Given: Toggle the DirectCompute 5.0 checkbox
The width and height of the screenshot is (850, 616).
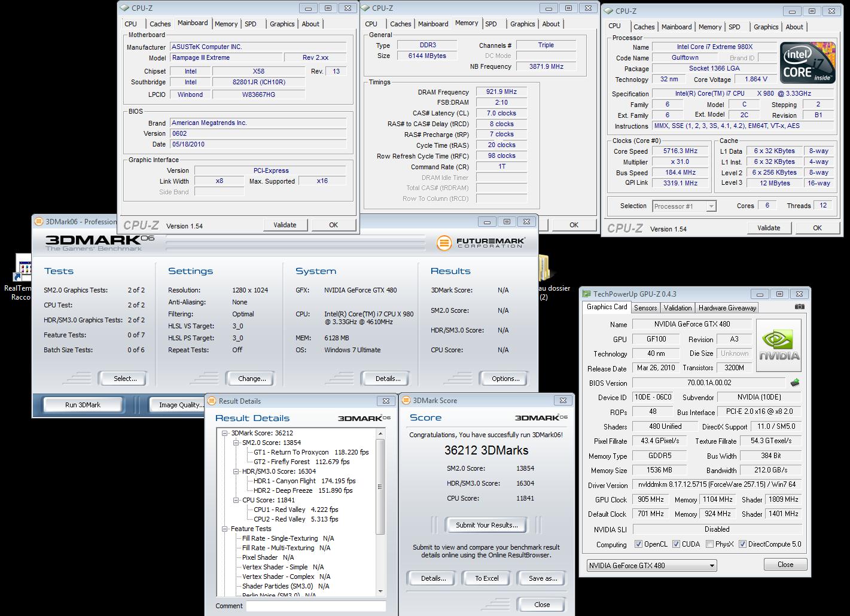Looking at the screenshot, I should (x=742, y=544).
